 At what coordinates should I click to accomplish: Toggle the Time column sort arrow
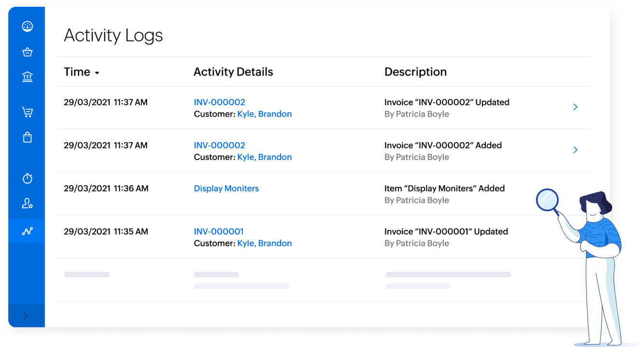click(97, 73)
